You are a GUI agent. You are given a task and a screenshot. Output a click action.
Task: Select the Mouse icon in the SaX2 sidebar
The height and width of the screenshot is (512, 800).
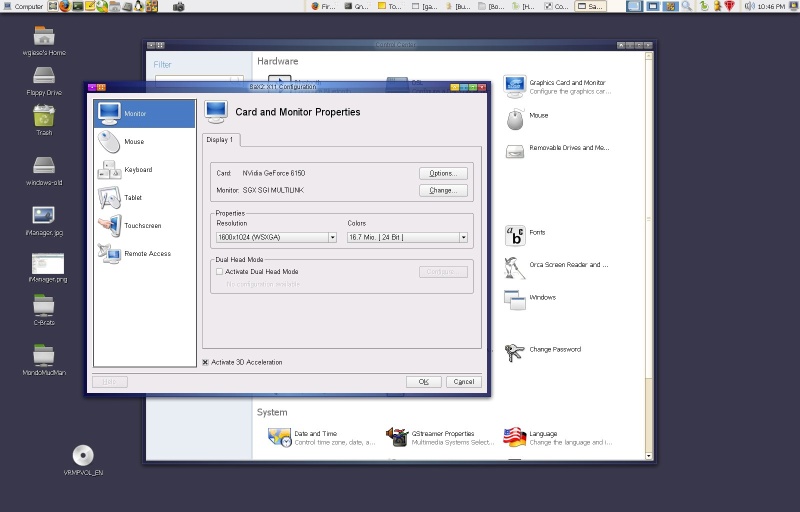[x=109, y=142]
